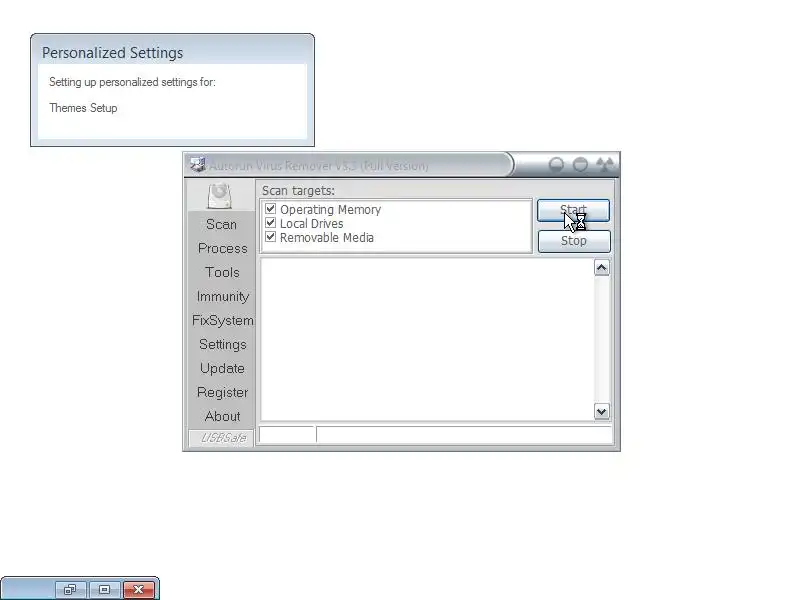800x600 pixels.
Task: Click the radiation-style title bar icon
Action: click(x=605, y=164)
